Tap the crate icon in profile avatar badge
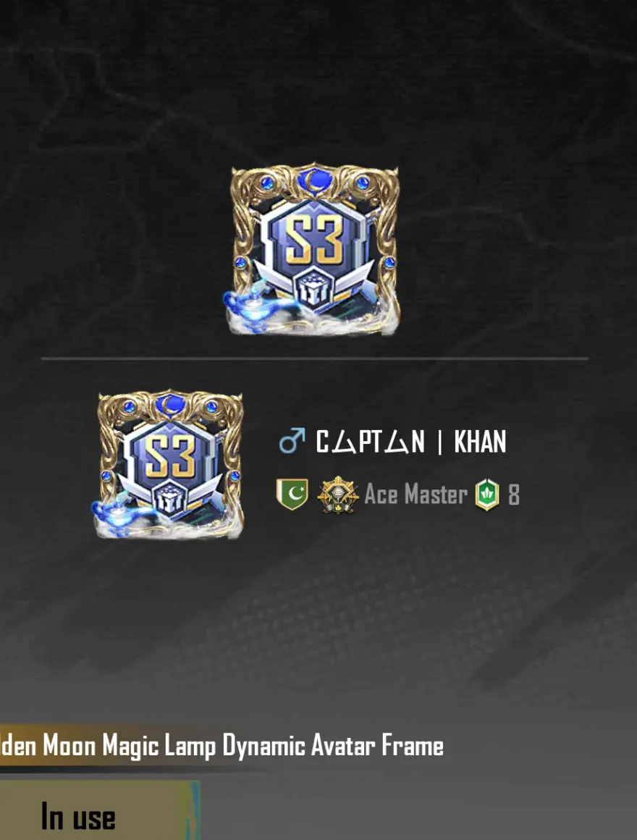 [172, 500]
